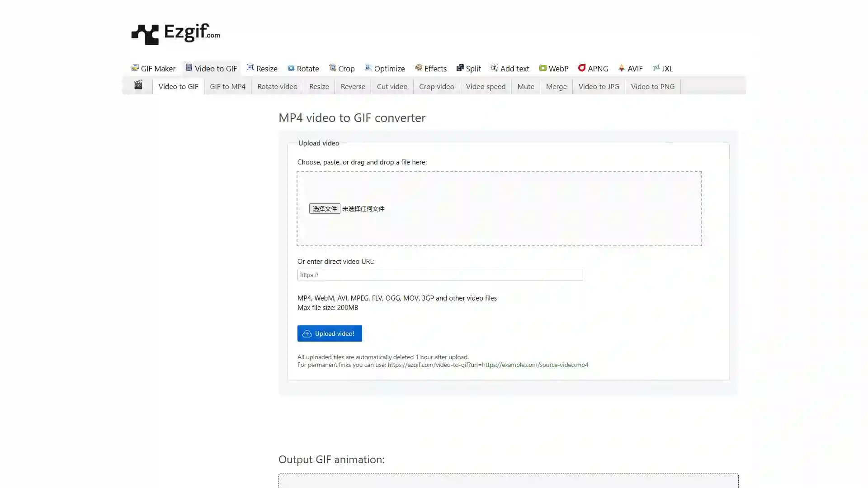Select the Video speed tab

pos(486,86)
